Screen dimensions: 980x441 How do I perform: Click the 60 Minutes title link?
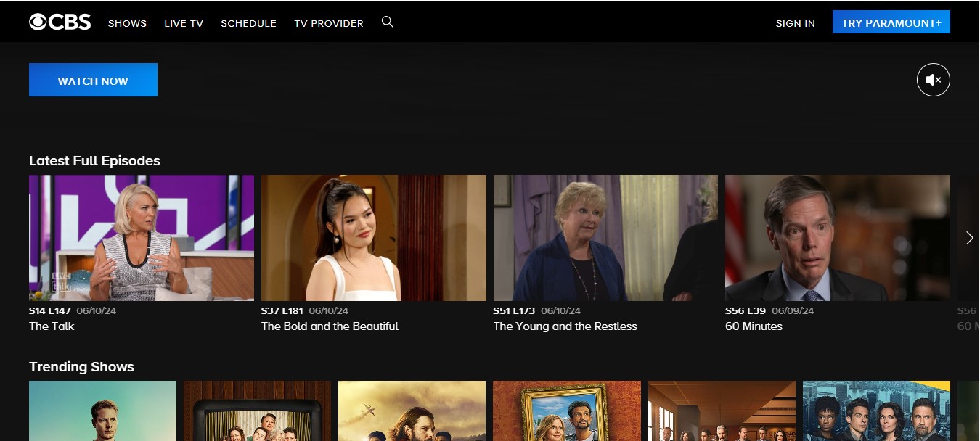pyautogui.click(x=754, y=326)
